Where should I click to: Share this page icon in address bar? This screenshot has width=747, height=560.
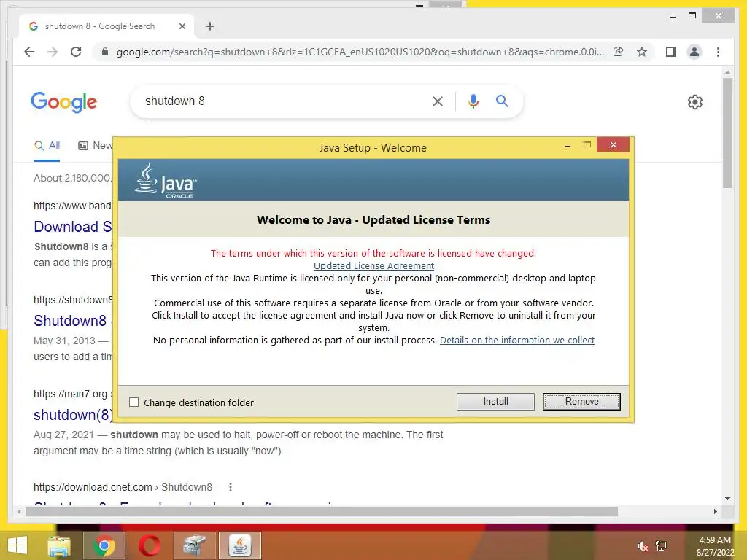(x=619, y=52)
